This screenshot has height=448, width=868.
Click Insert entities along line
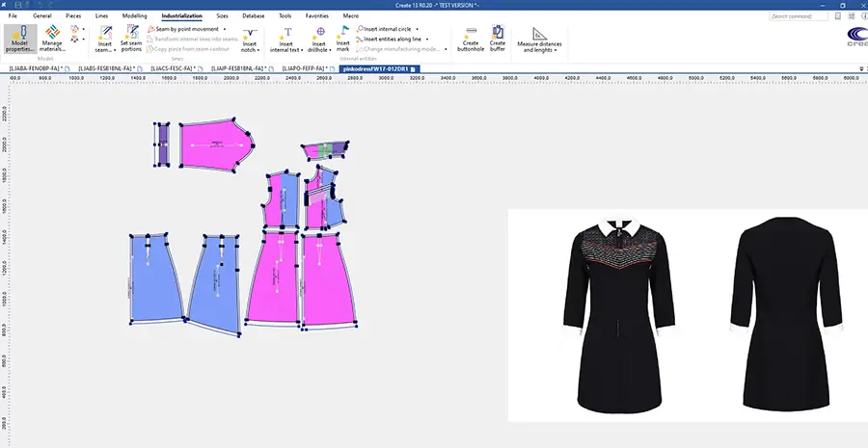click(395, 39)
